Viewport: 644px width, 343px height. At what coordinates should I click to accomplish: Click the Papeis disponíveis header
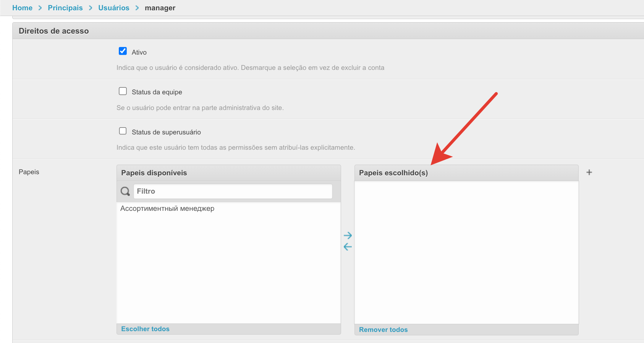click(154, 173)
